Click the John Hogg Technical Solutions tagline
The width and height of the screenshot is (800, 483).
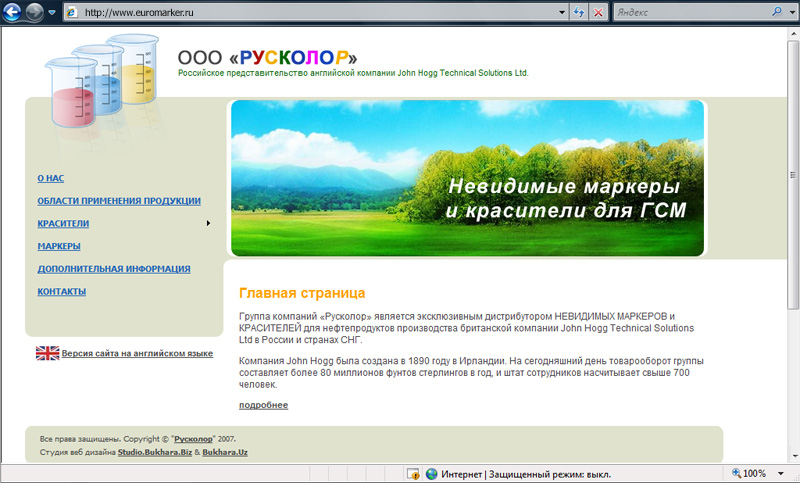tap(353, 73)
